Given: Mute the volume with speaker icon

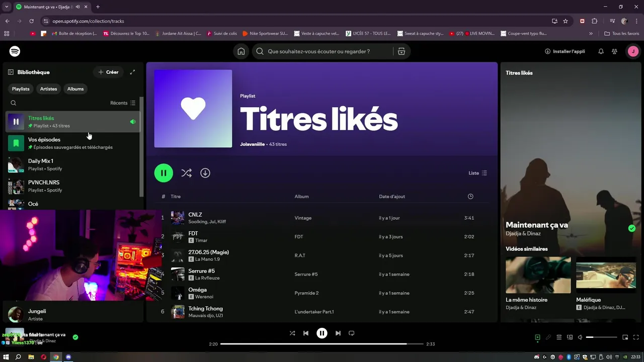Looking at the screenshot, I should 580,337.
